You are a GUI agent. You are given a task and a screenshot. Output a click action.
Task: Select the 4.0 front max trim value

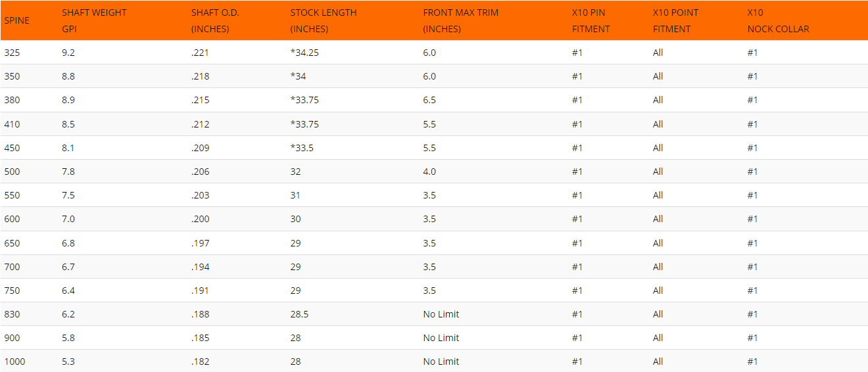click(x=429, y=172)
